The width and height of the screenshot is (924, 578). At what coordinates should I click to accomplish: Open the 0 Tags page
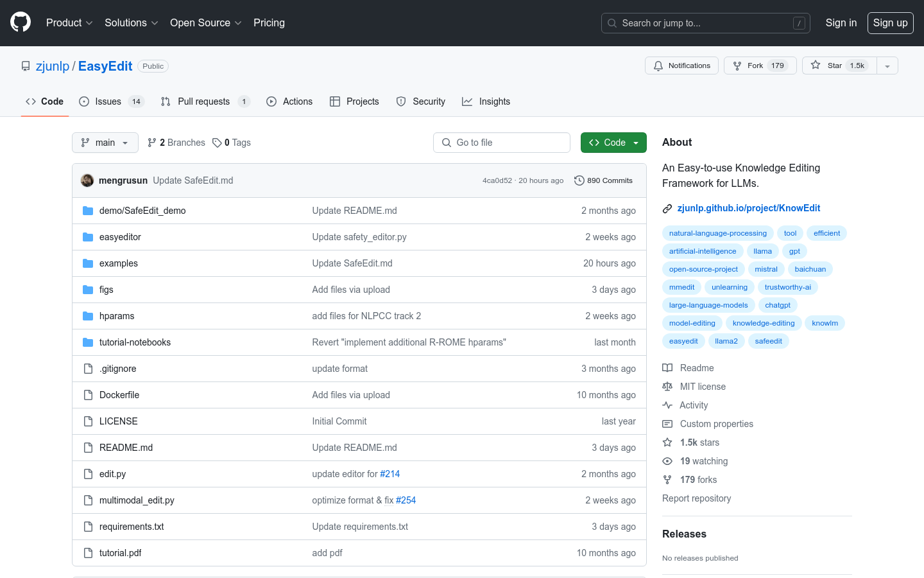click(232, 143)
